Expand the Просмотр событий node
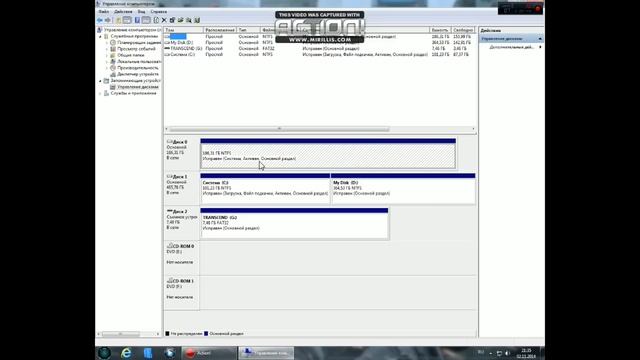 click(x=107, y=49)
